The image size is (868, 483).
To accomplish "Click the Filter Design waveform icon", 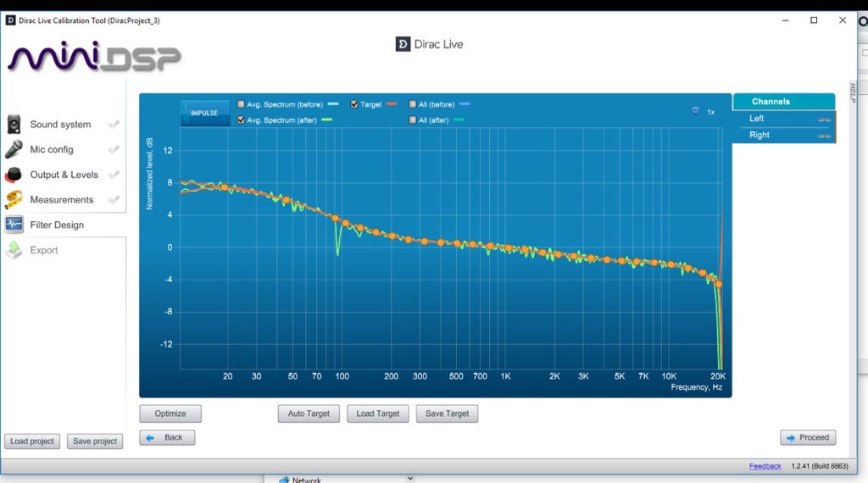I will point(14,225).
